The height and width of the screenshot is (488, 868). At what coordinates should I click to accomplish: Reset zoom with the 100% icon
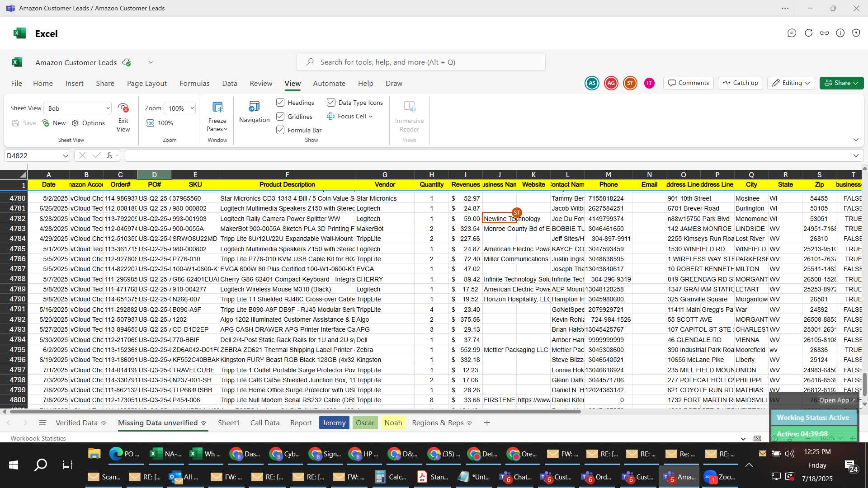151,123
